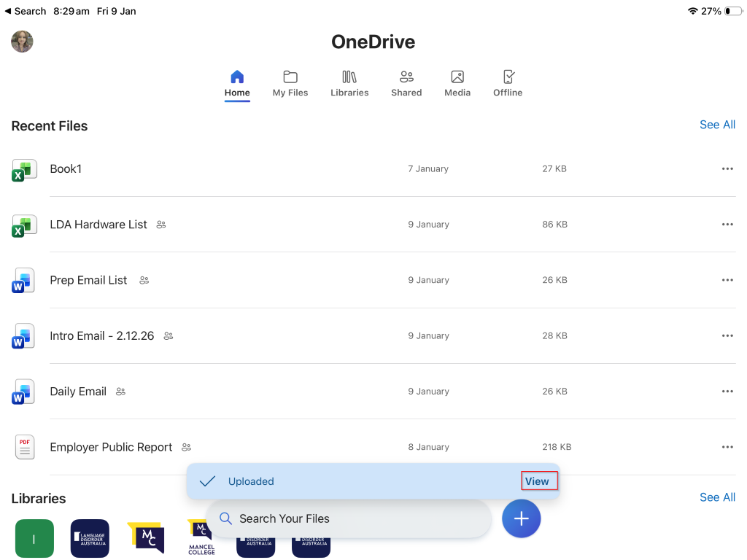Open more options for Intro Email - 2.12.26

click(x=727, y=335)
